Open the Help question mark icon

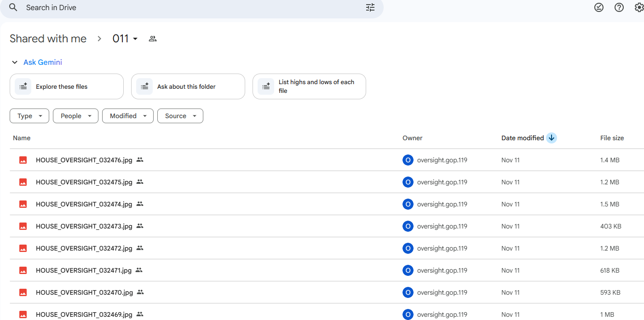pyautogui.click(x=619, y=7)
